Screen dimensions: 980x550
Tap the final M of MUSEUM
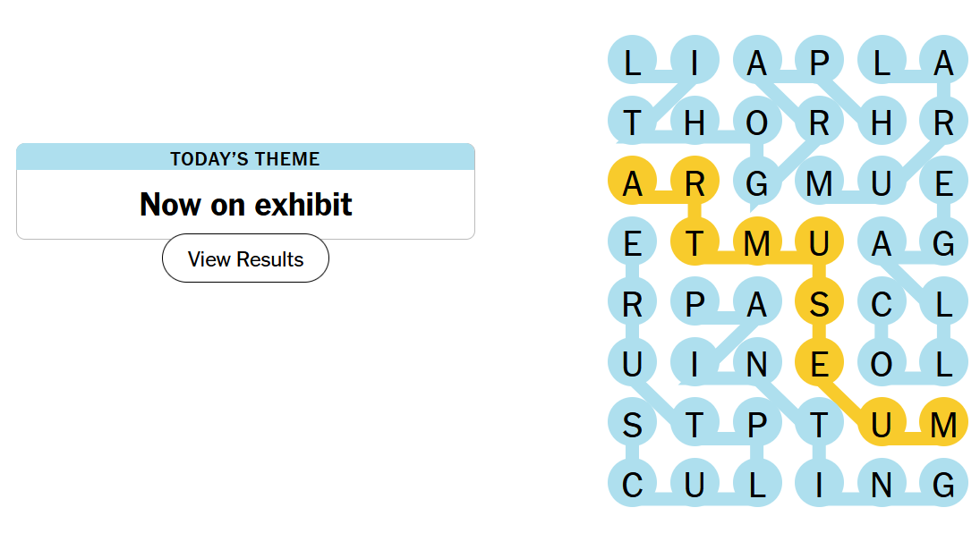coord(943,425)
